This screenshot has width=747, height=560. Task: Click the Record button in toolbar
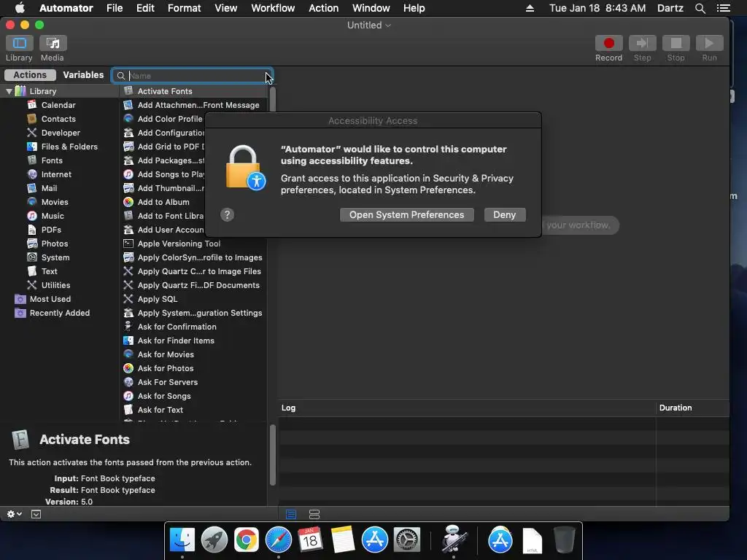[x=608, y=43]
